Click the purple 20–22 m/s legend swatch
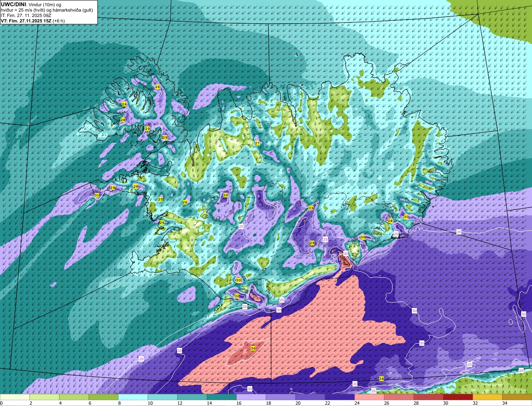532x406 pixels. pos(310,397)
